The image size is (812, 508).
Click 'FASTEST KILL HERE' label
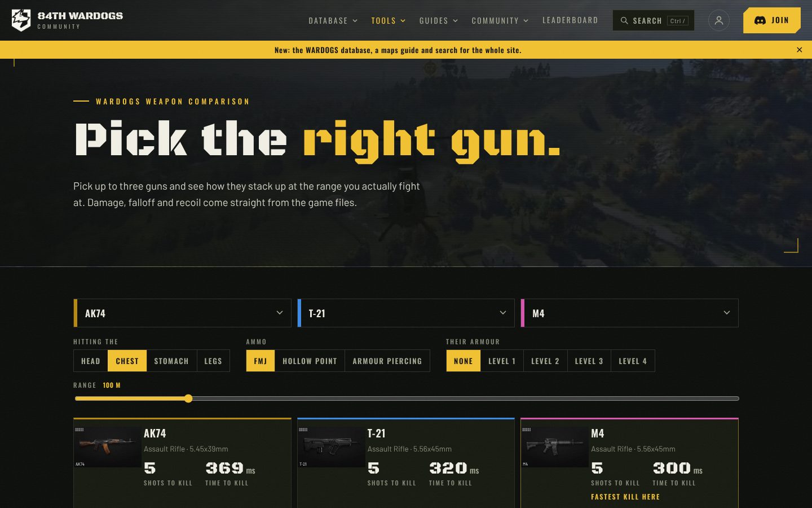coord(625,497)
